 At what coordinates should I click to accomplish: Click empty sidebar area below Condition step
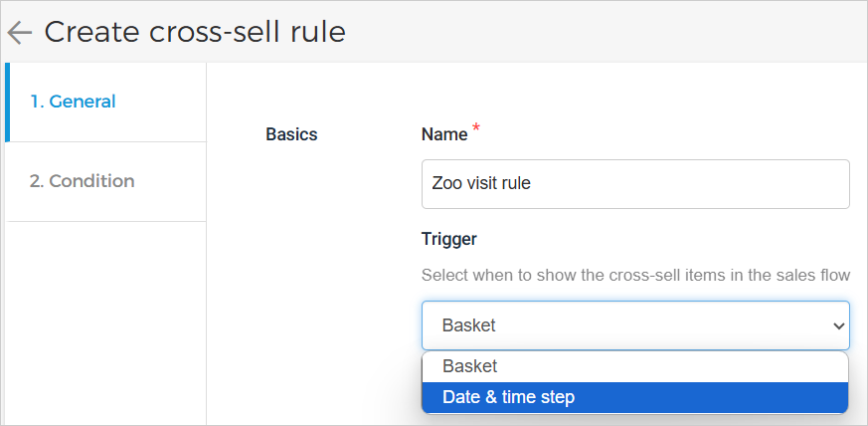click(x=105, y=319)
